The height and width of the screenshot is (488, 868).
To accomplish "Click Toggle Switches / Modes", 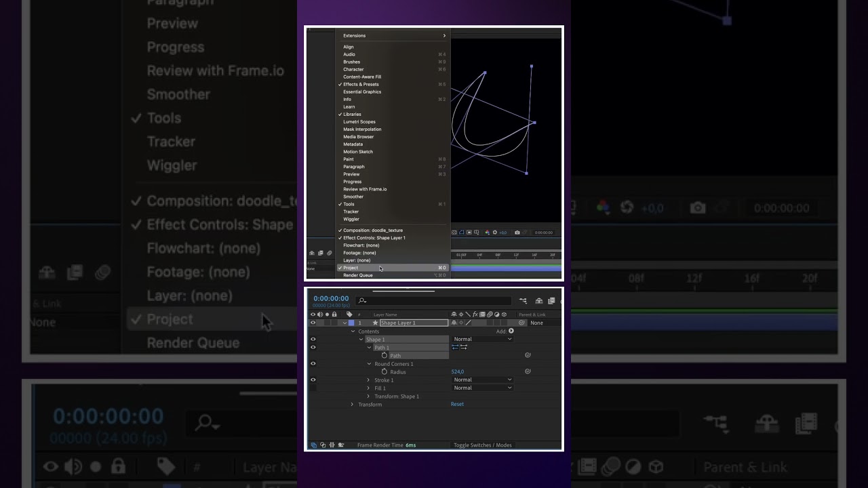I will click(x=482, y=445).
